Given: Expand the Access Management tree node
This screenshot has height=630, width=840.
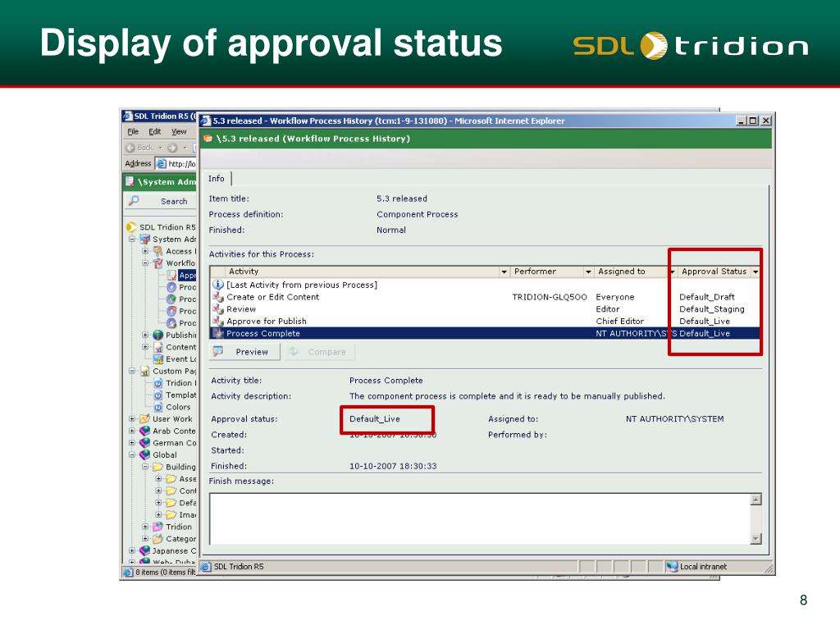Looking at the screenshot, I should click(145, 251).
